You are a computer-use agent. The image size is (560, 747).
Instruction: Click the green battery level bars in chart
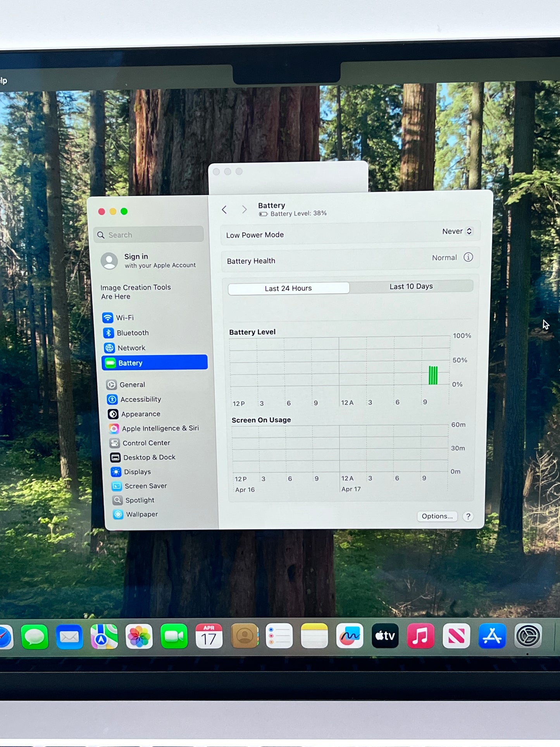pos(433,375)
